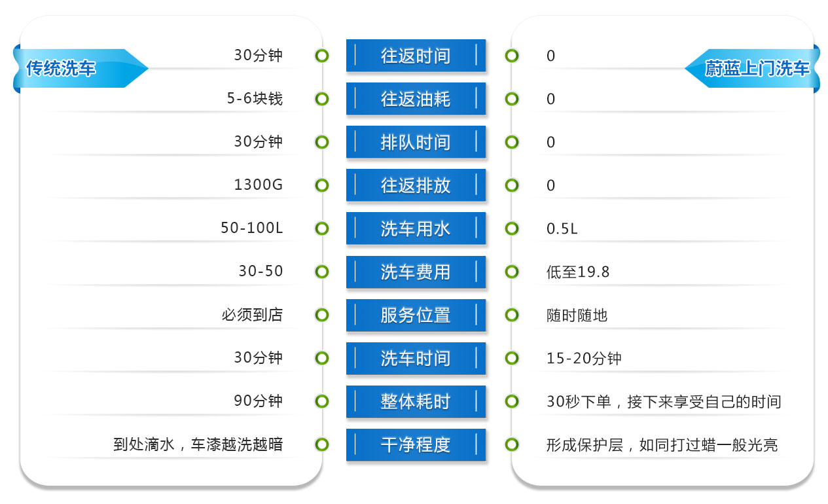Select the 往返时间 blue label

click(416, 56)
